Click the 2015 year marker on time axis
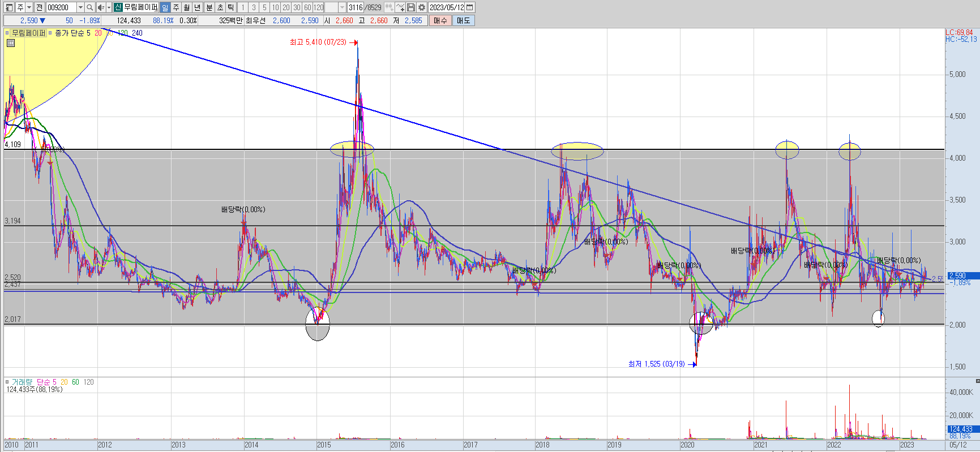Image resolution: width=980 pixels, height=452 pixels. pyautogui.click(x=324, y=445)
